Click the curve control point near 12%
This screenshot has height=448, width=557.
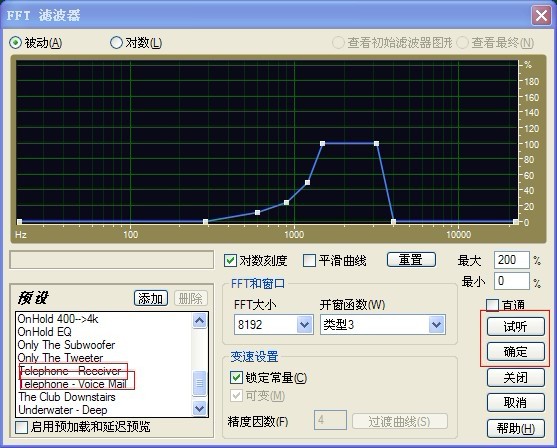click(258, 212)
